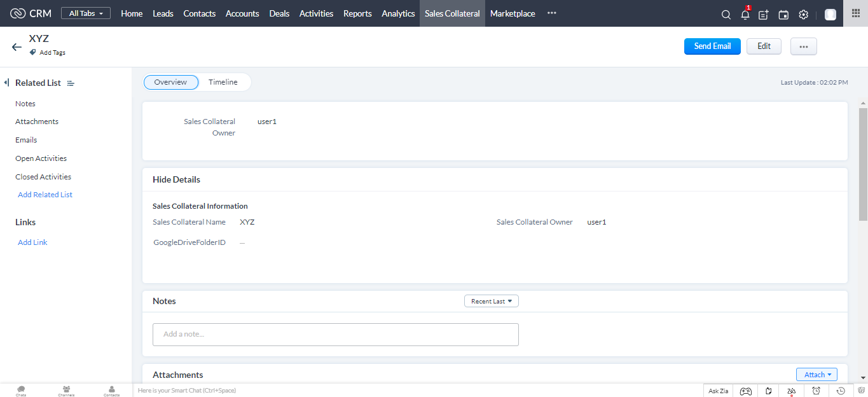868x397 pixels.
Task: Collapse the Related List sidebar
Action: point(6,83)
